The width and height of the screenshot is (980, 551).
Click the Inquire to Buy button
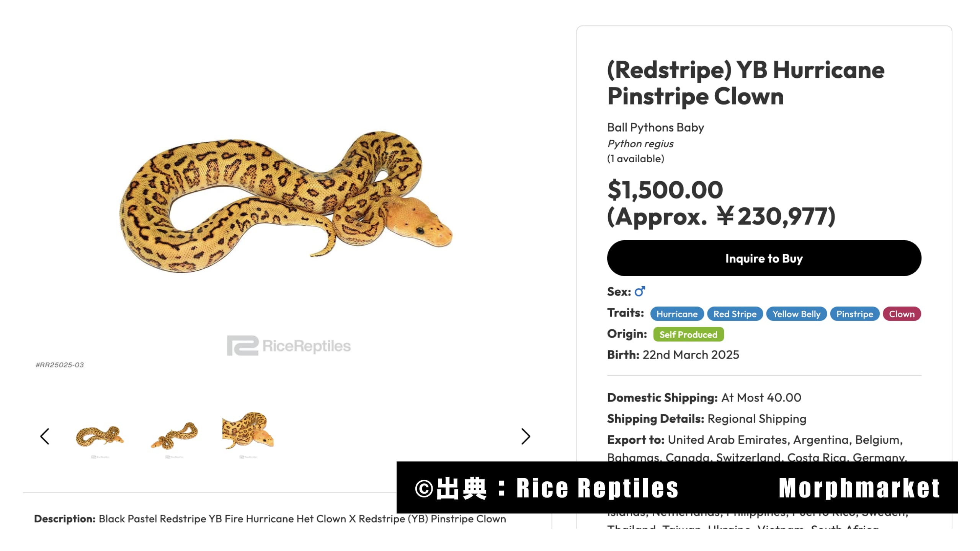764,258
